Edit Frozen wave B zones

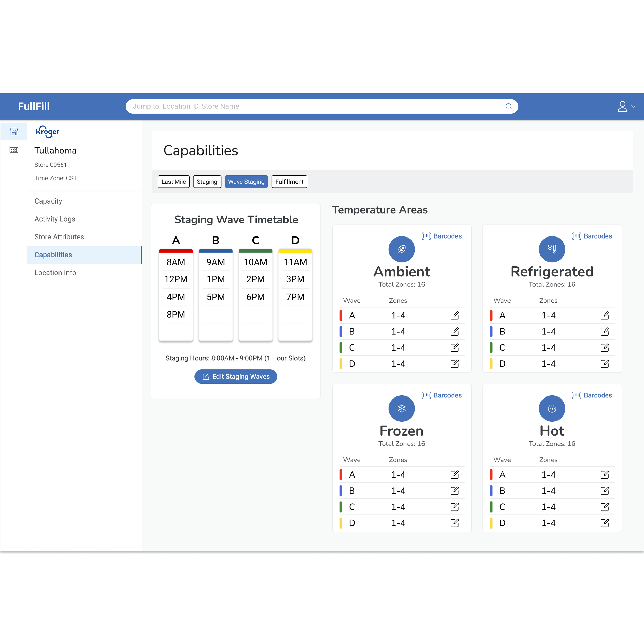pos(454,491)
